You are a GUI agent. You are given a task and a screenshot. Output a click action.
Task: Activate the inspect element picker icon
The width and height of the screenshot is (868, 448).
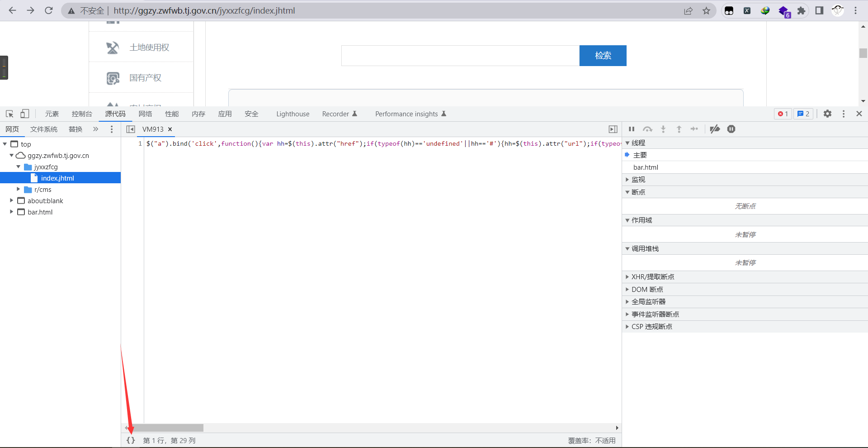click(9, 114)
